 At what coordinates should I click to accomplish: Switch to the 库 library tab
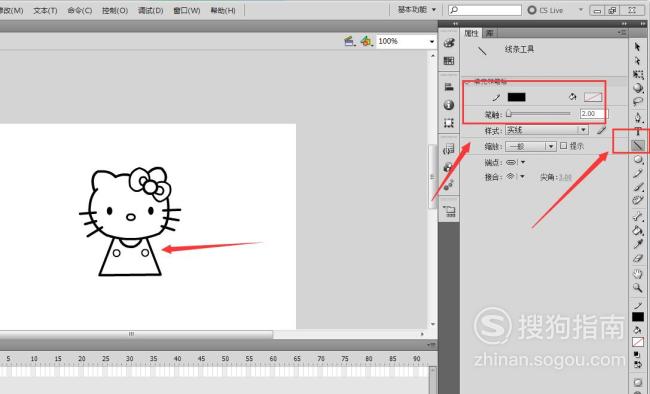490,33
